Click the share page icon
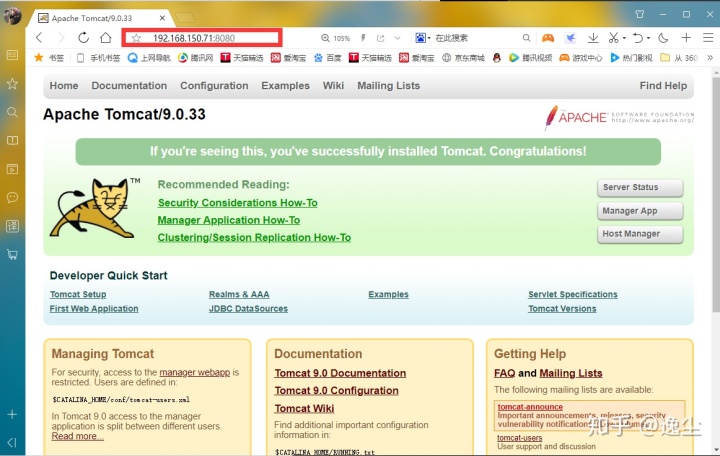The image size is (720, 456). point(380,38)
